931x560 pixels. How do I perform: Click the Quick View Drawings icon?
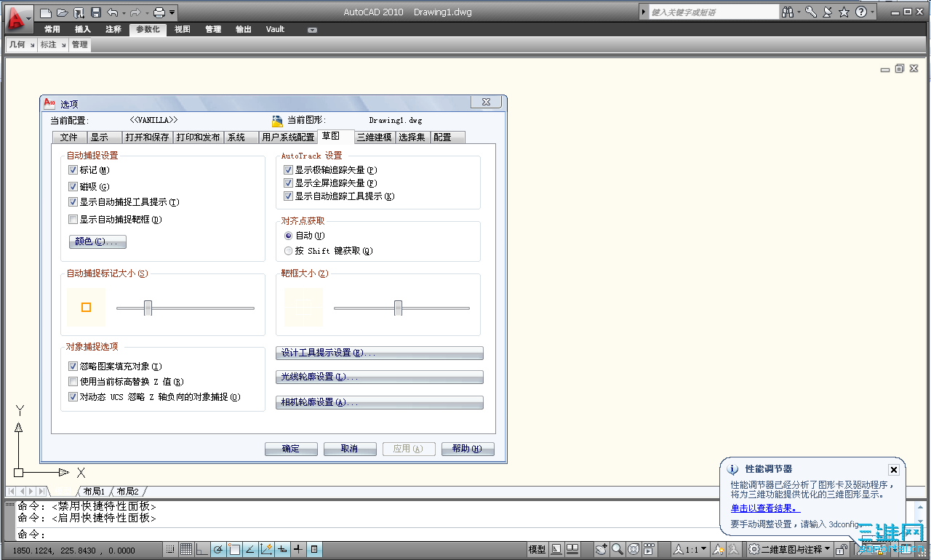click(x=572, y=549)
